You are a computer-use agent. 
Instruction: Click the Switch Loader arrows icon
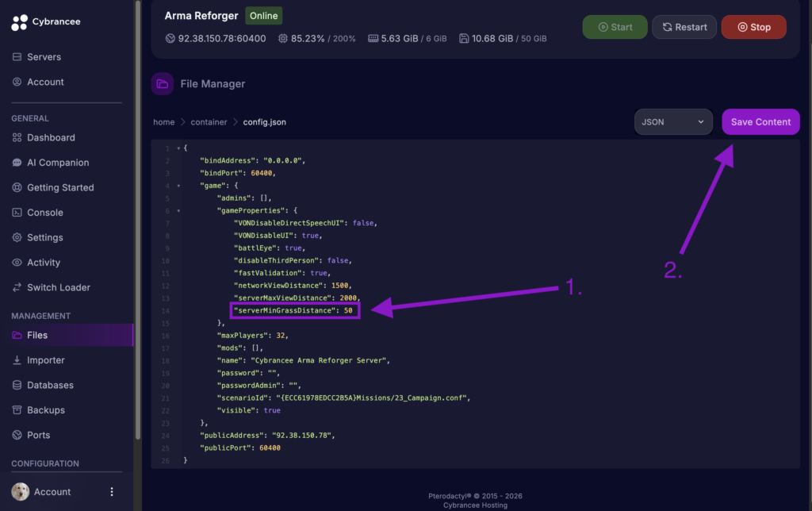[x=17, y=287]
